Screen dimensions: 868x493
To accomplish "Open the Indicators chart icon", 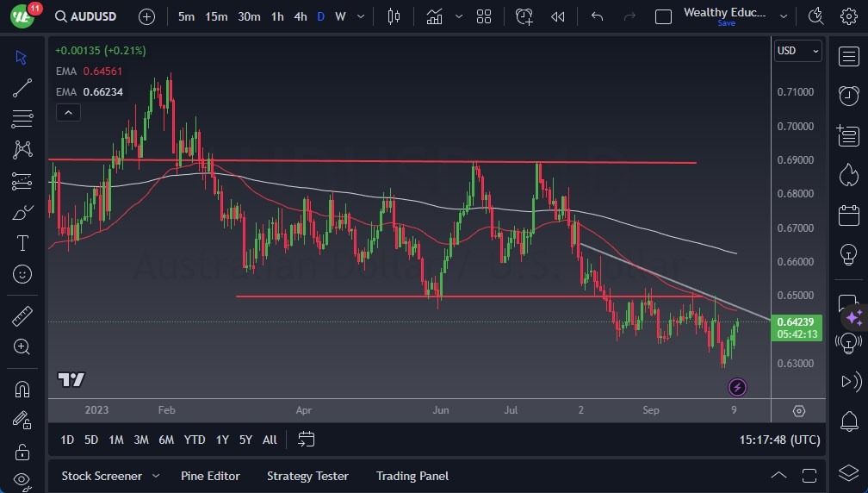I will click(434, 16).
